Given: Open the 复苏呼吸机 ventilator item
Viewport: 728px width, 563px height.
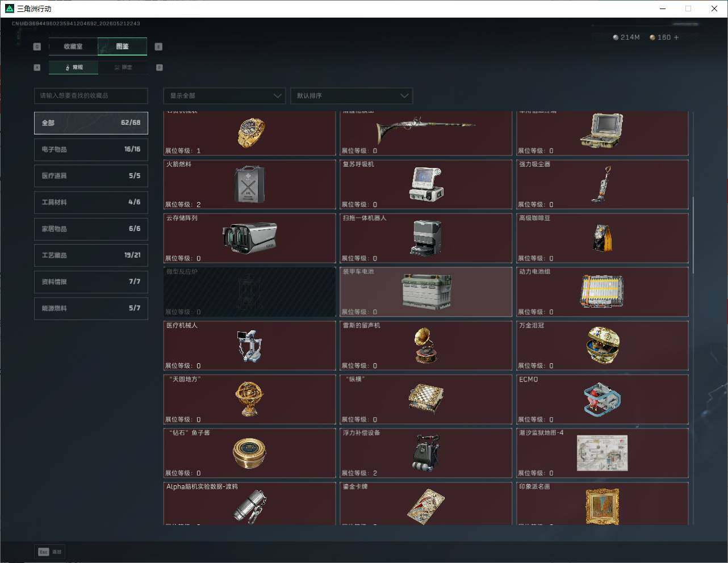Looking at the screenshot, I should click(426, 184).
